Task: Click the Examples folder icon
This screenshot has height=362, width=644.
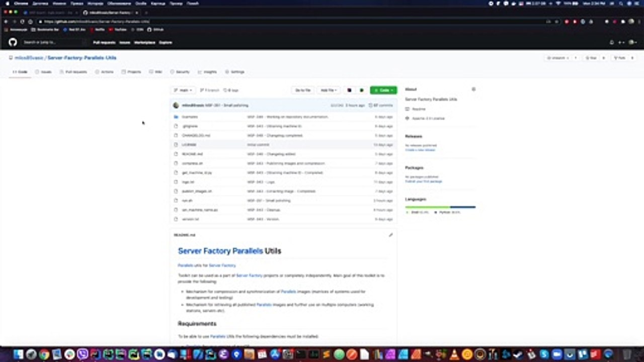Action: coord(176,117)
